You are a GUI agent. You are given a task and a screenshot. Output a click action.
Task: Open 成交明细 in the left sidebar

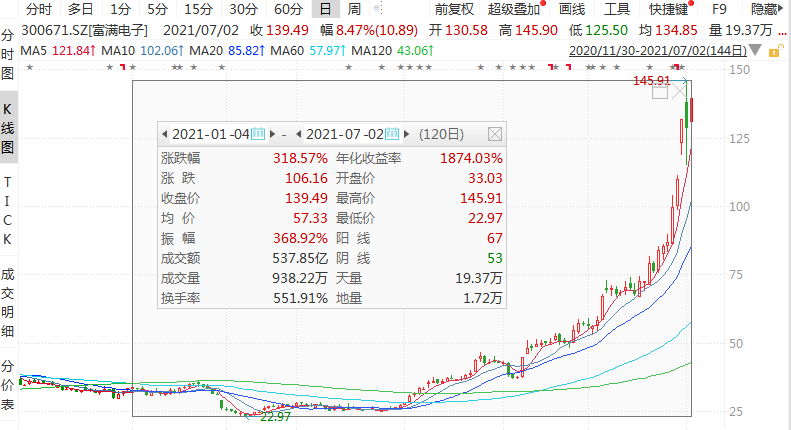pos(8,303)
